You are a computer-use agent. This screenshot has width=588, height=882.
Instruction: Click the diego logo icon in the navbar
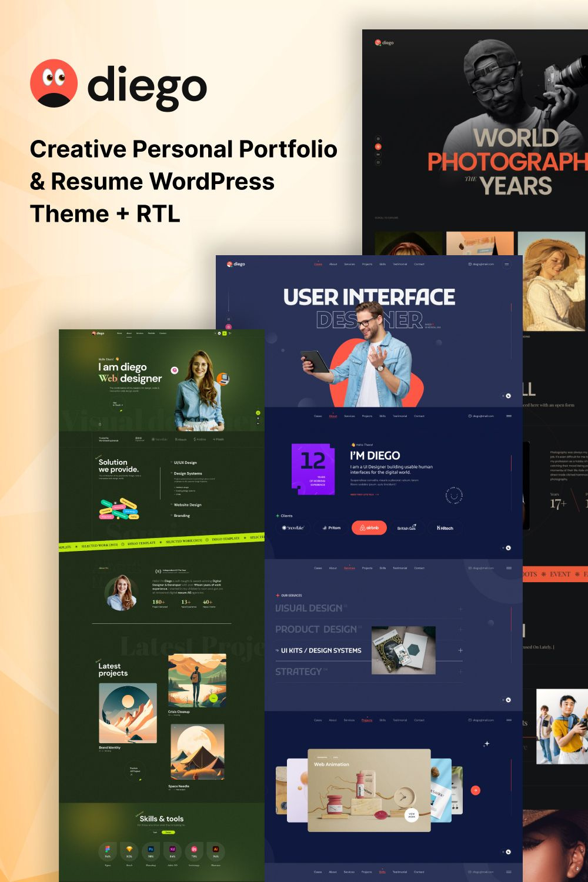coord(230,264)
